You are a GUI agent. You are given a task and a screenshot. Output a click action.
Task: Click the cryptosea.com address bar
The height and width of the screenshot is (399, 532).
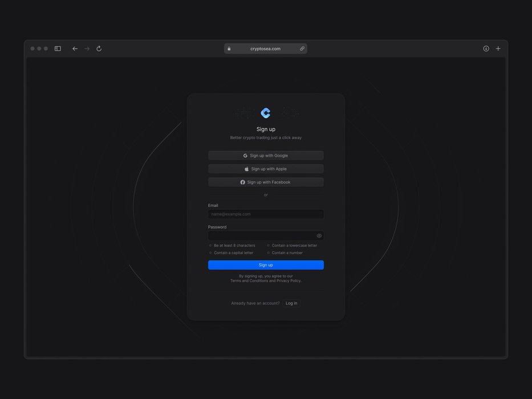click(266, 48)
